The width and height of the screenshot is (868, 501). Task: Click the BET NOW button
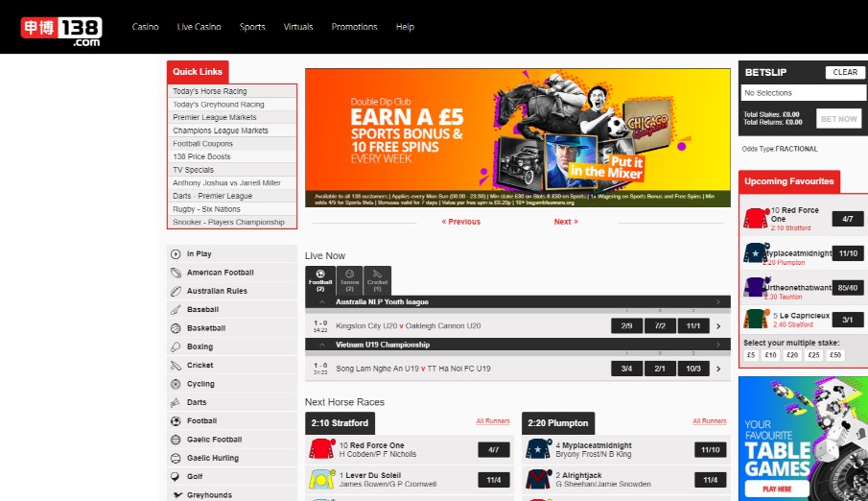(x=838, y=119)
